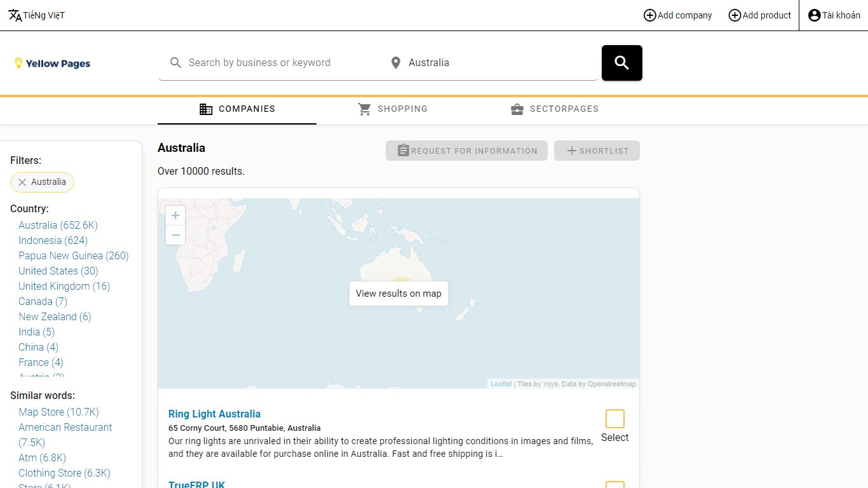Select similar word Map Store (10.7K)
The width and height of the screenshot is (868, 488).
pos(58,412)
